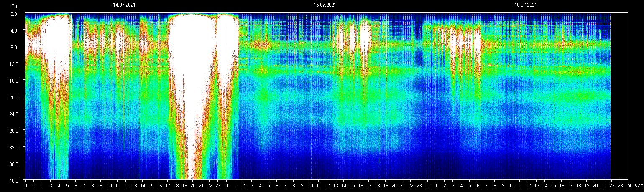Click the 24.0 frequency axis label
This screenshot has height=192, width=644.
coord(13,114)
